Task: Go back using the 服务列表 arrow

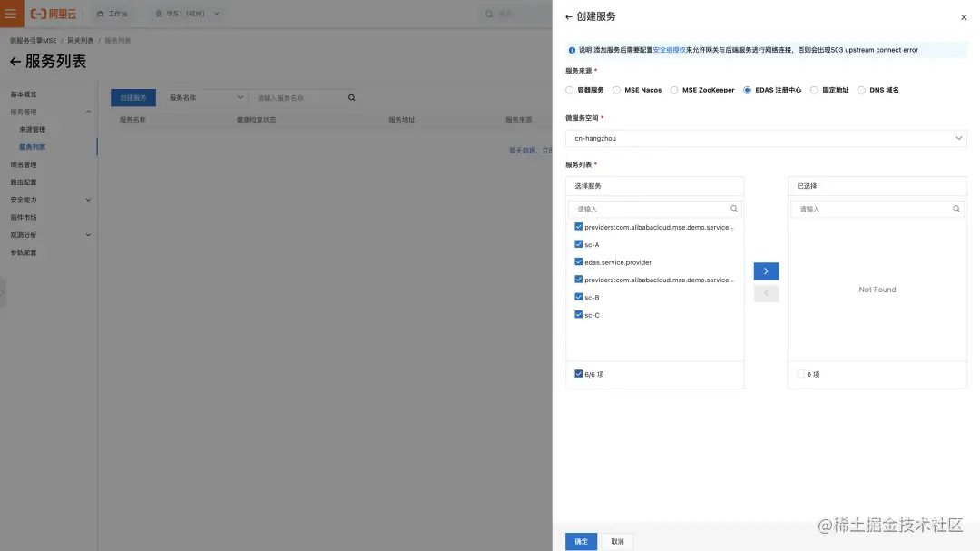Action: pos(15,62)
